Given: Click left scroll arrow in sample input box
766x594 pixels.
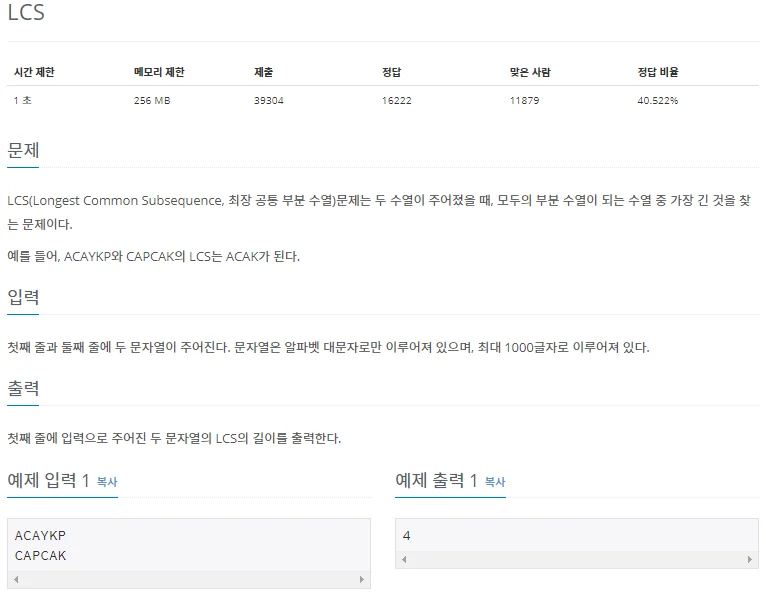Looking at the screenshot, I should click(x=16, y=579).
